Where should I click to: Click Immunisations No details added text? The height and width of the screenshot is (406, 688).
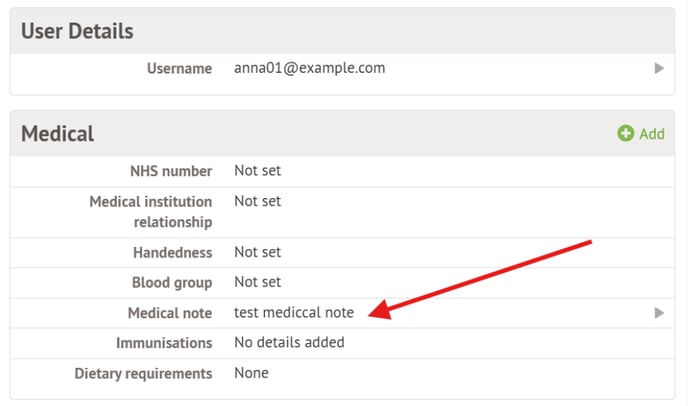click(x=289, y=342)
